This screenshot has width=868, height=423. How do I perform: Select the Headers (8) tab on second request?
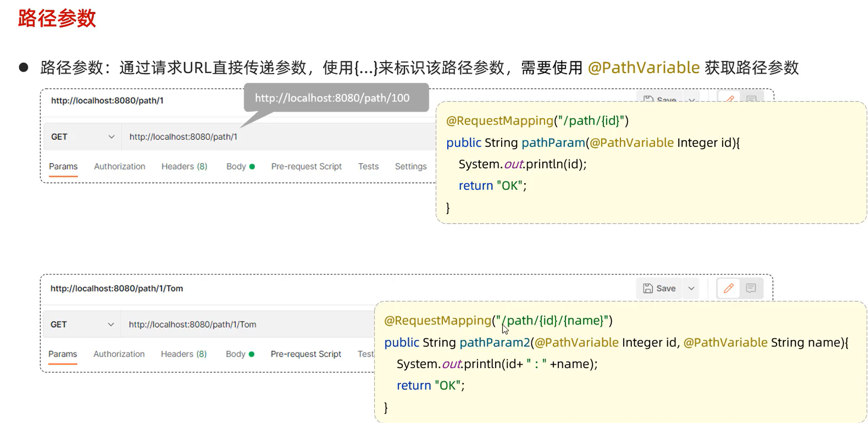(x=183, y=353)
